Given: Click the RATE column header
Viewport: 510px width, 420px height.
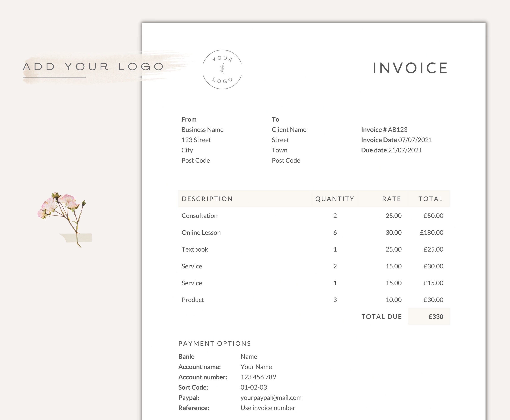Looking at the screenshot, I should click(x=392, y=199).
